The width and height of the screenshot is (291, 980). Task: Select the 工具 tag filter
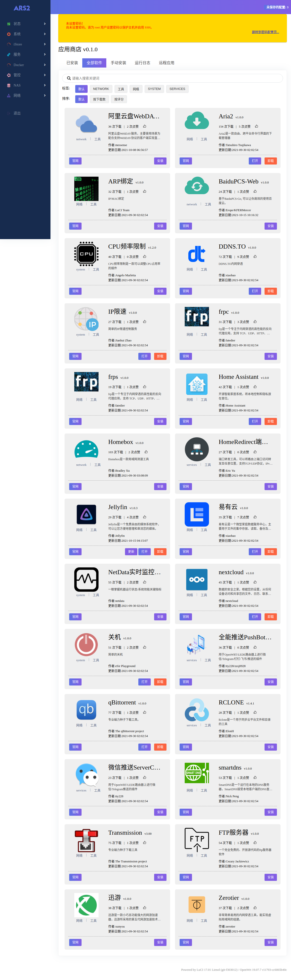121,89
